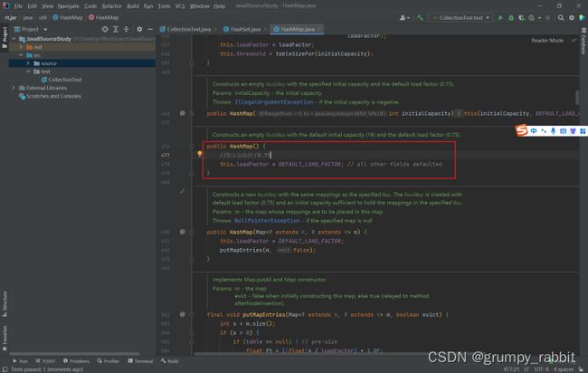
Task: Open the Navigate menu
Action: [x=69, y=6]
